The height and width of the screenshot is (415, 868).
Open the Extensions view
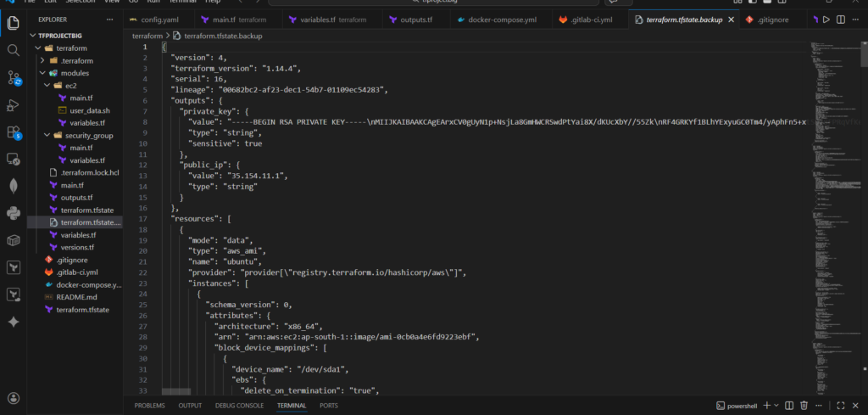tap(14, 132)
